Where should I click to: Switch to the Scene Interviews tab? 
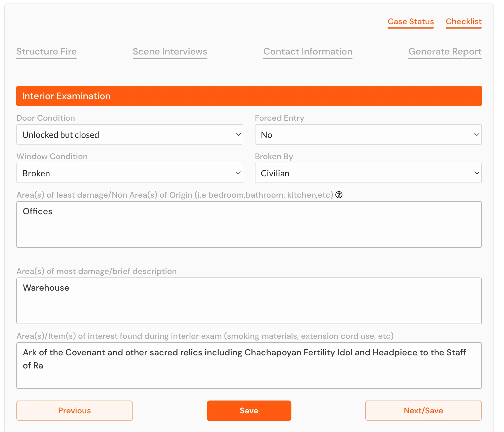pyautogui.click(x=170, y=52)
